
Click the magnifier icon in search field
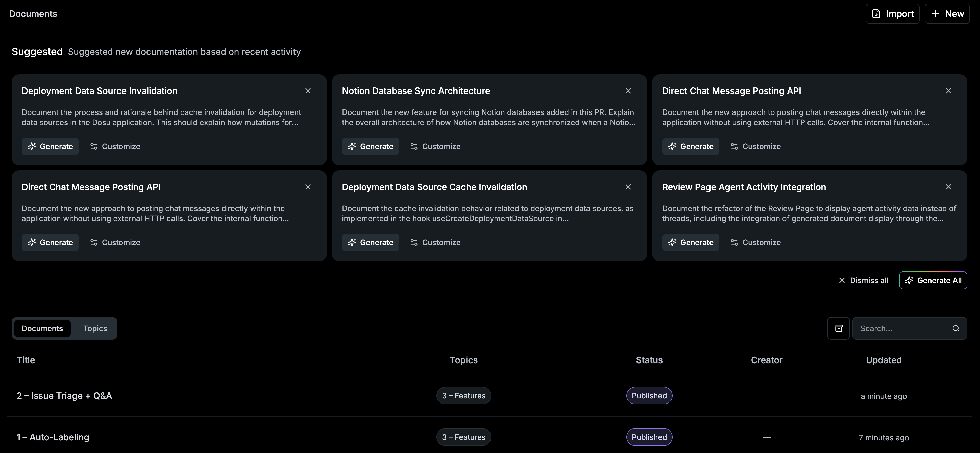coord(956,328)
